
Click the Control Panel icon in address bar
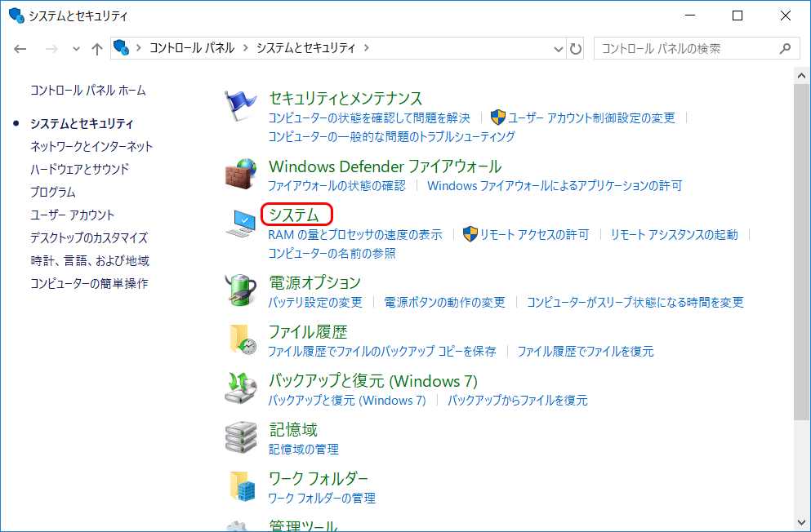tap(121, 48)
